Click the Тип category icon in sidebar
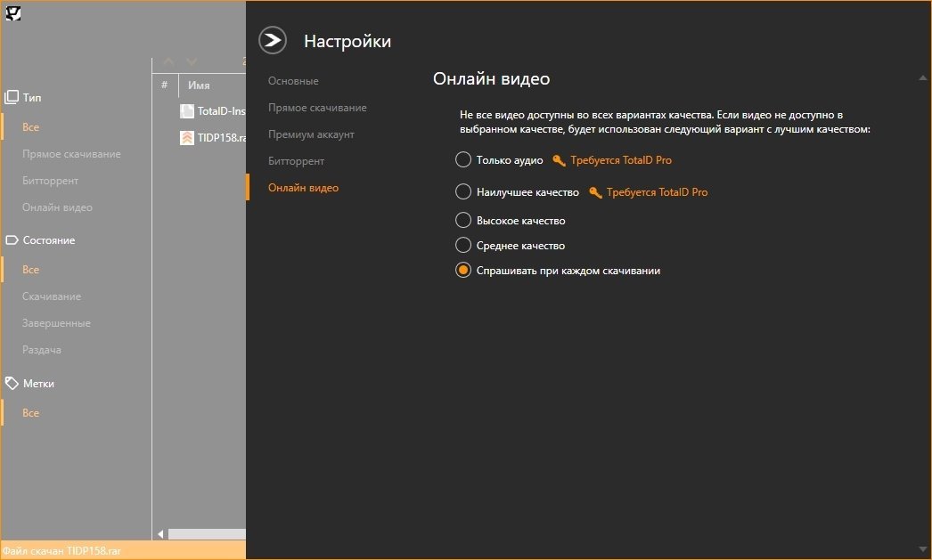The image size is (932, 560). tap(12, 97)
